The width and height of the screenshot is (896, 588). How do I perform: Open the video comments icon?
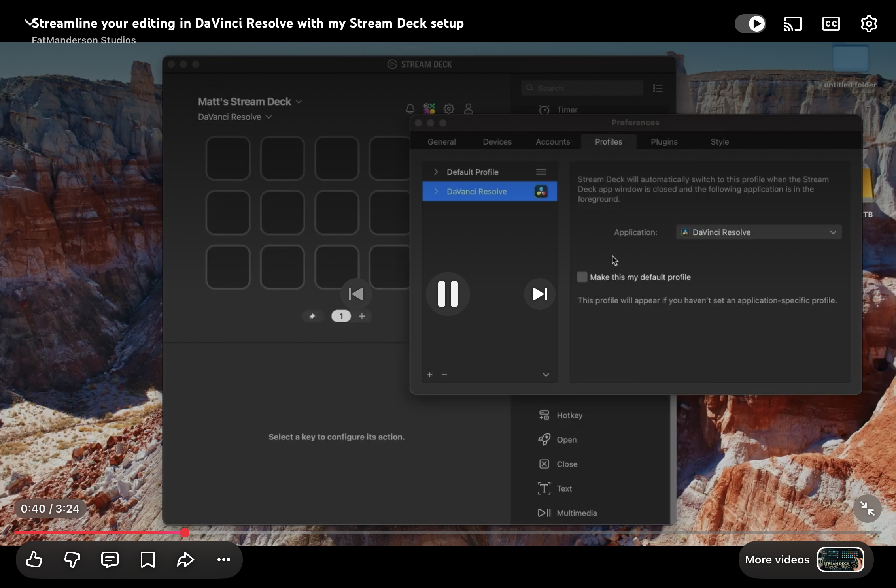coord(110,560)
